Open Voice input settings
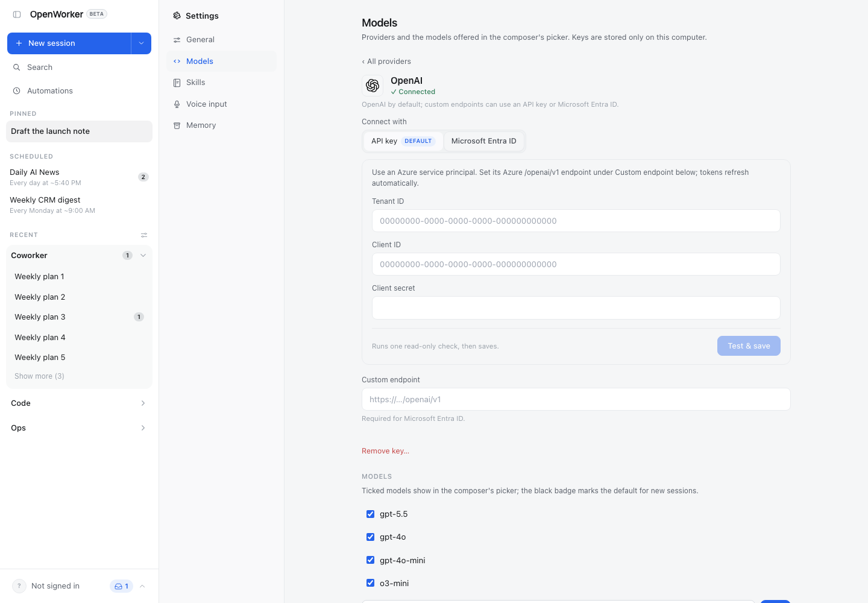The height and width of the screenshot is (603, 868). (222, 104)
